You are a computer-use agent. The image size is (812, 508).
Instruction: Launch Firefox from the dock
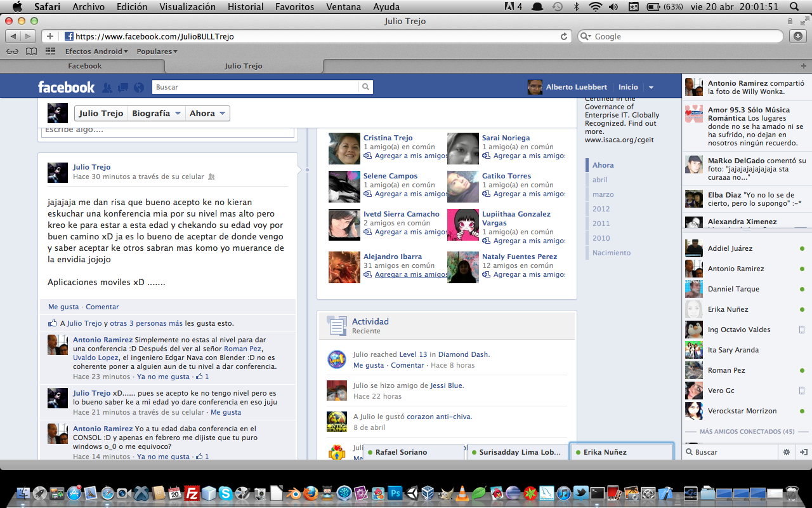(x=310, y=493)
